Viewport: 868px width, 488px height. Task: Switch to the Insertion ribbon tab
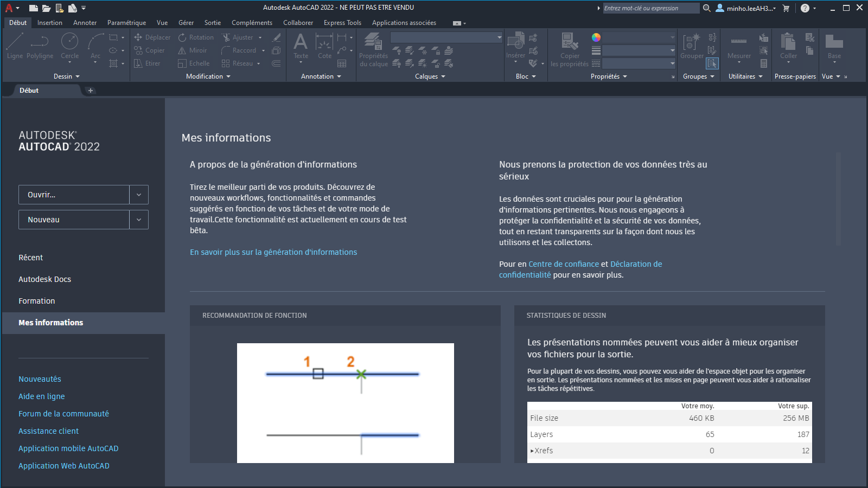[x=50, y=23]
